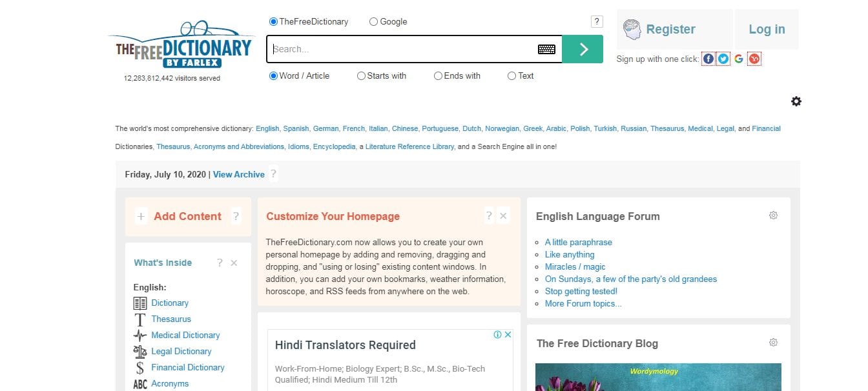Open the German dictionary link

(325, 128)
